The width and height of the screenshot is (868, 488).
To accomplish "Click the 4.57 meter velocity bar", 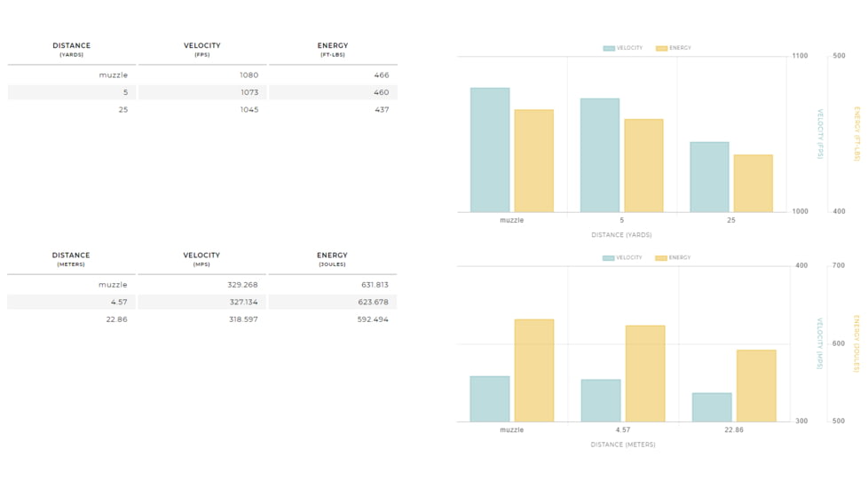I will 601,400.
